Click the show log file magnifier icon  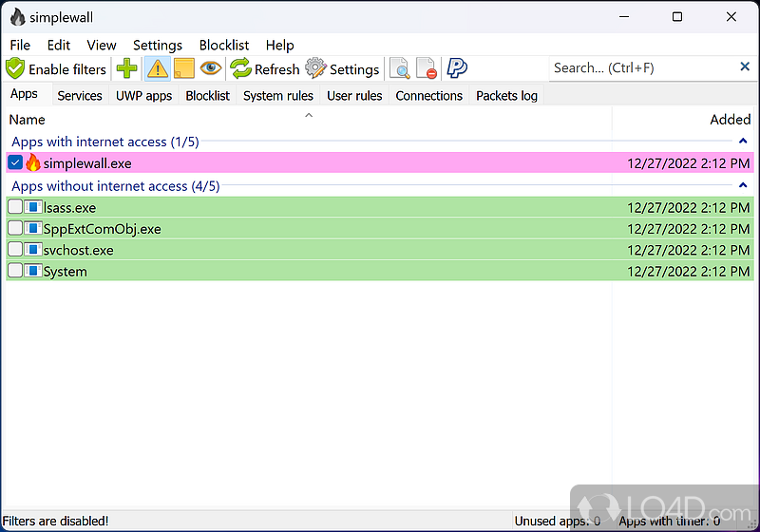tap(400, 68)
